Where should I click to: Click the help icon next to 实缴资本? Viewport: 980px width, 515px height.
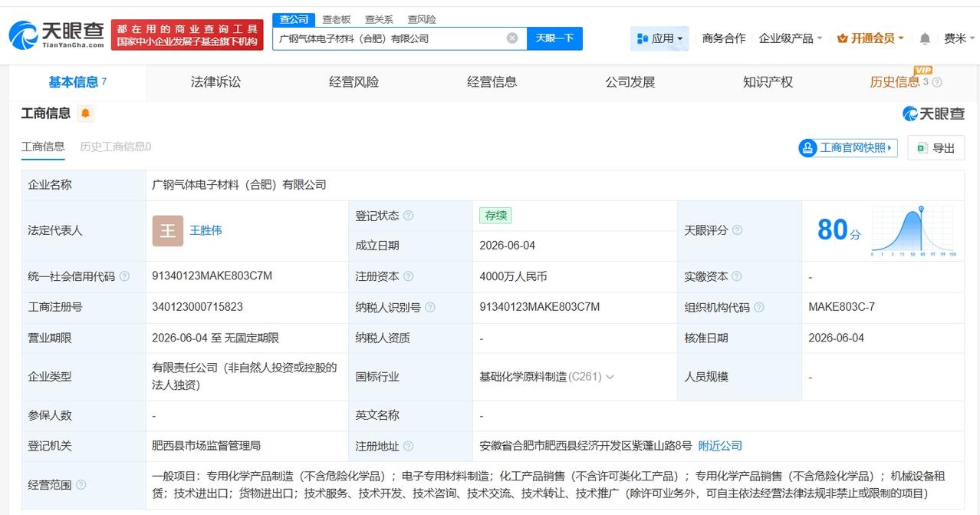[737, 276]
